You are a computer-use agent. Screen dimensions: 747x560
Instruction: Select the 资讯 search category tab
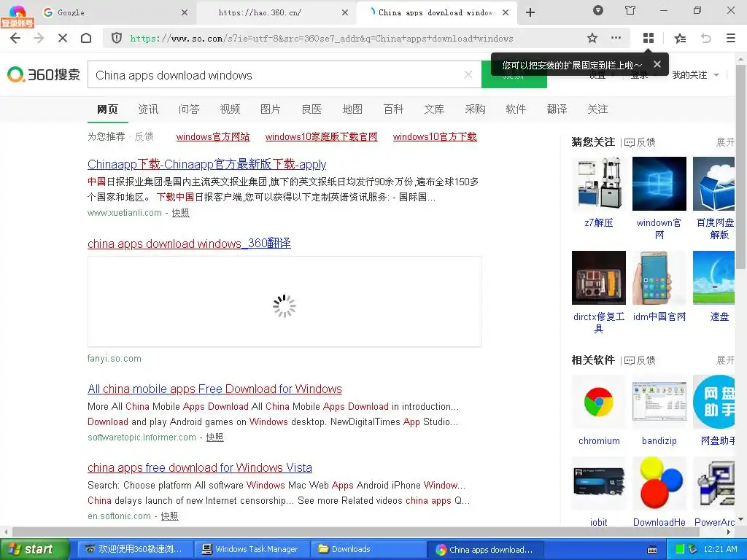click(x=148, y=109)
